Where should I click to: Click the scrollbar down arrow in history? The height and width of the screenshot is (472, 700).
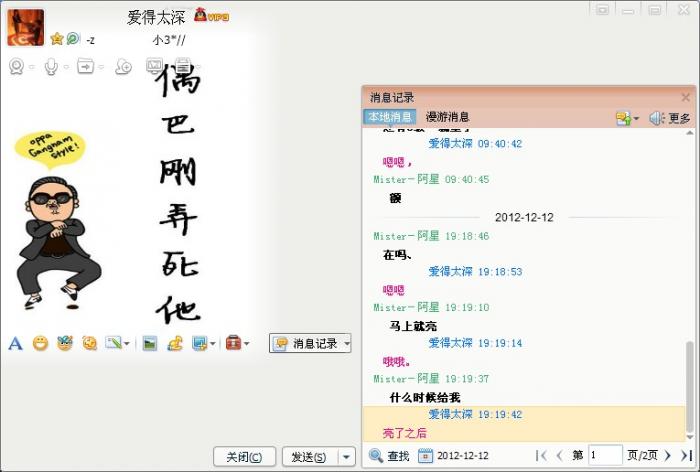(690, 437)
